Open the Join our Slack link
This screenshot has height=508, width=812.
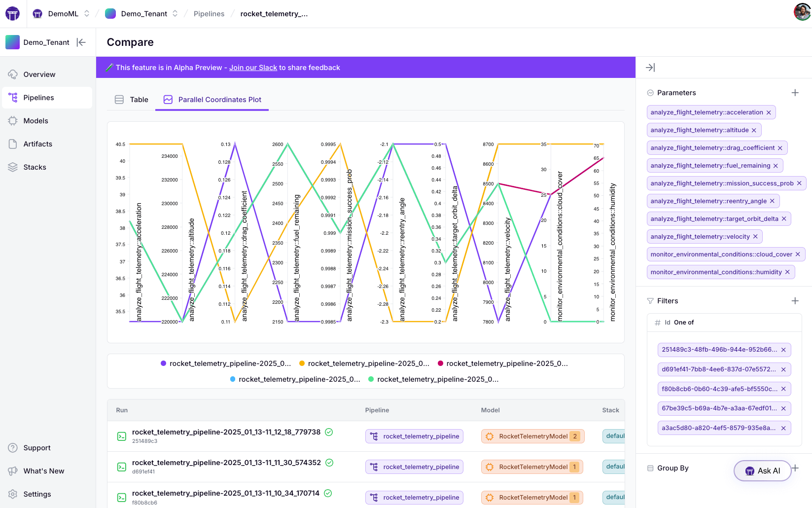(253, 68)
